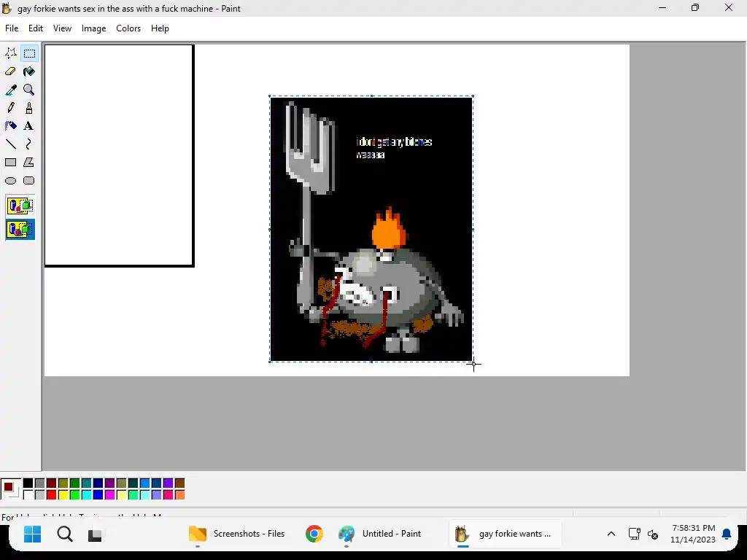Choose the bright red swatch
747x560 pixels.
tap(52, 495)
